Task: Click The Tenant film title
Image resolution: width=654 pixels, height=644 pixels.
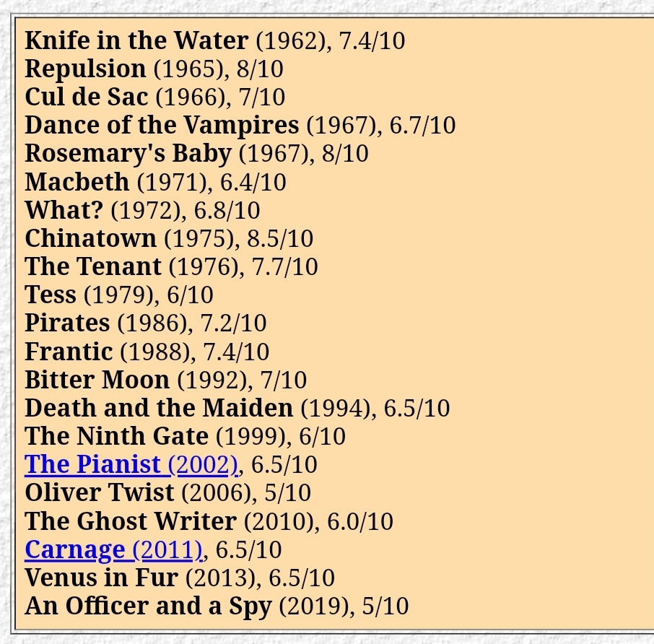Action: click(x=93, y=266)
